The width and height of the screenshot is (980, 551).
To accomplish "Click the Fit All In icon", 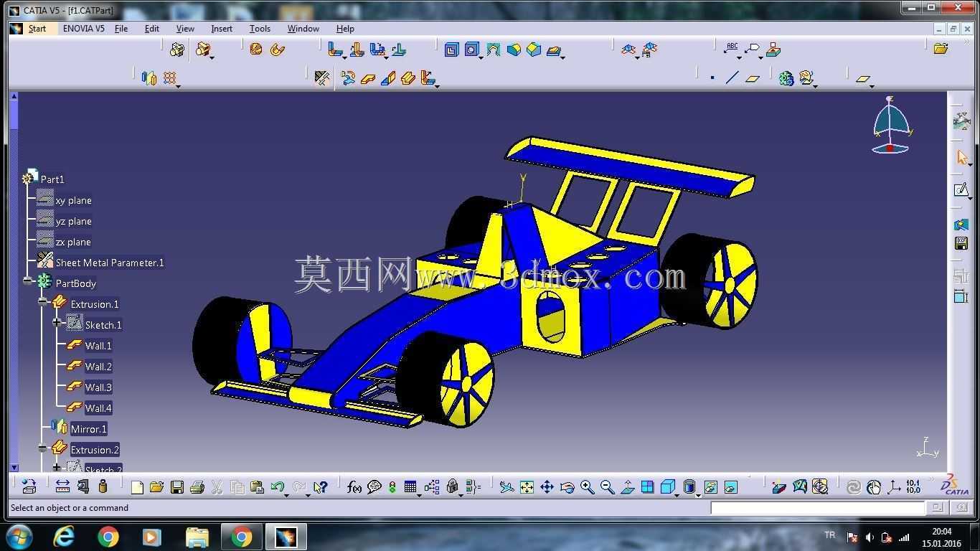I will pyautogui.click(x=527, y=487).
